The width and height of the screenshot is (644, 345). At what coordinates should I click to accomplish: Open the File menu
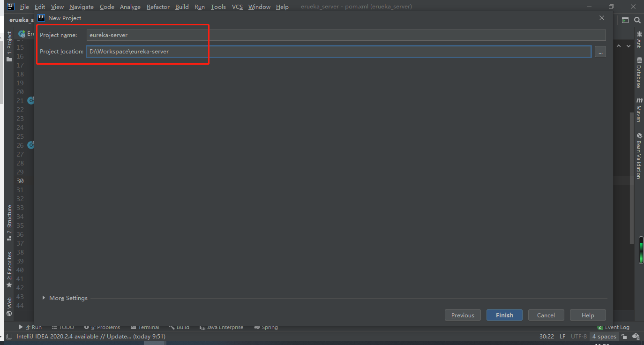(24, 7)
